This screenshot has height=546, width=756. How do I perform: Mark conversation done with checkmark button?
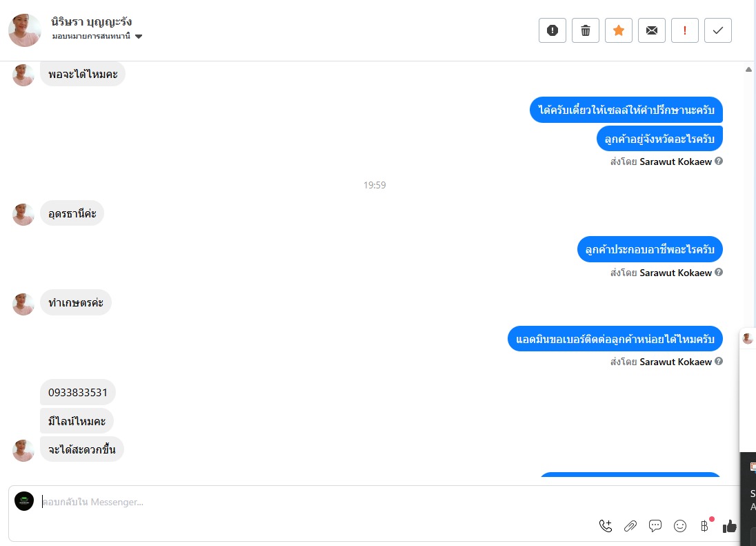718,30
